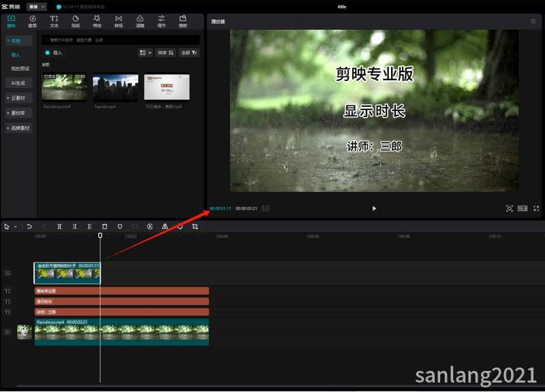545x392 pixels.
Task: Click the total duration 00:00:03:21 in player
Action: click(x=247, y=208)
